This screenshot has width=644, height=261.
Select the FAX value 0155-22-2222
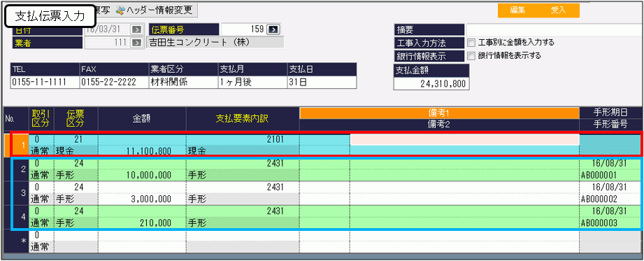click(x=114, y=82)
